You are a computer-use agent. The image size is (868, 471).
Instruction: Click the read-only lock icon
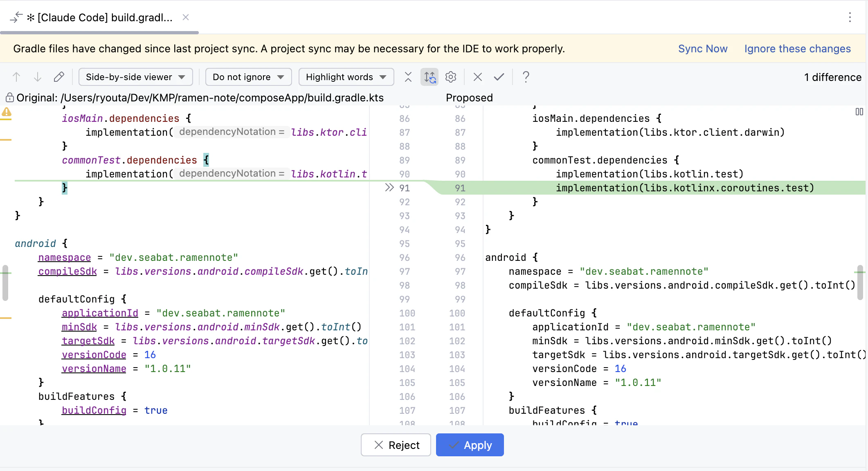click(x=9, y=98)
